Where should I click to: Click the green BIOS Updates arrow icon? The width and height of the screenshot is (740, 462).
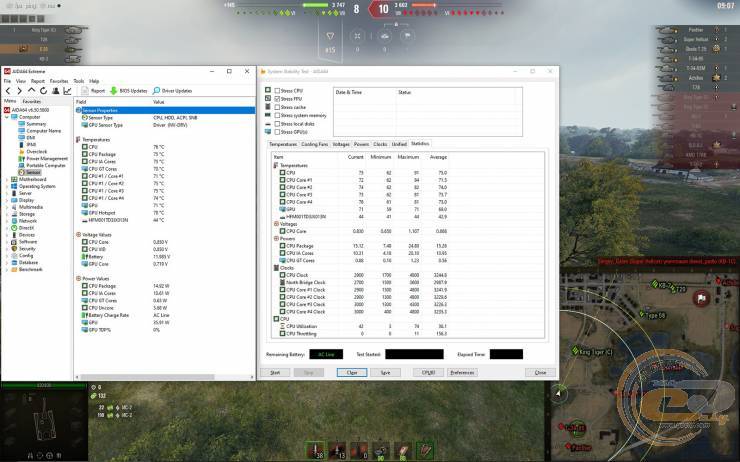(113, 91)
